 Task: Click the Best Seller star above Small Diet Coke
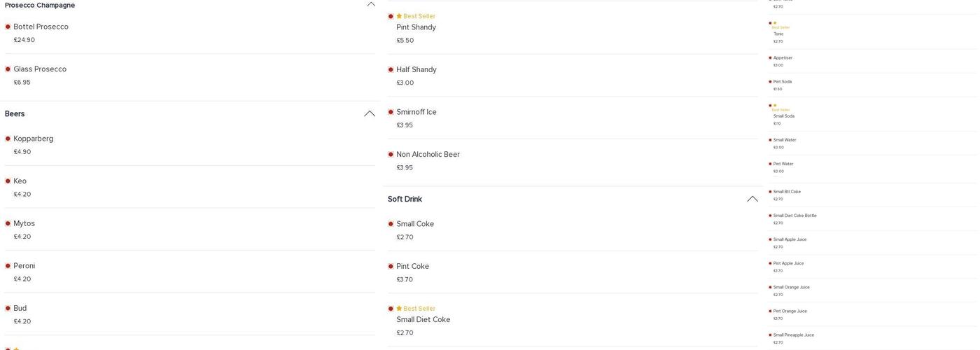pos(399,309)
